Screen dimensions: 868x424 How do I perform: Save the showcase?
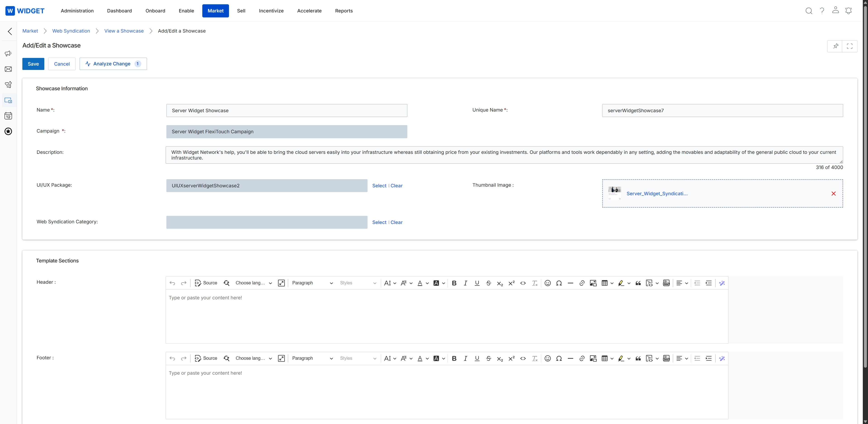pyautogui.click(x=33, y=64)
